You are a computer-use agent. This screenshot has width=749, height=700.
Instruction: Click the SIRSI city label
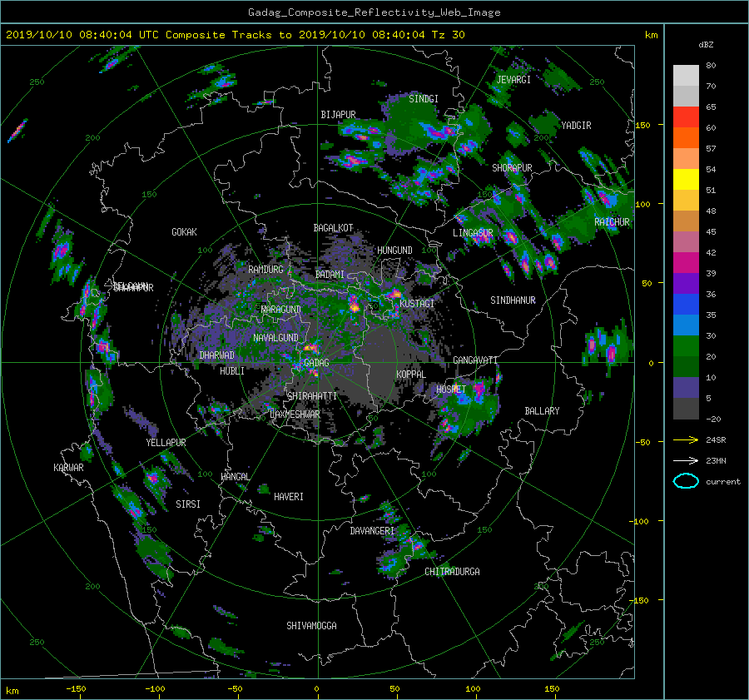point(188,504)
